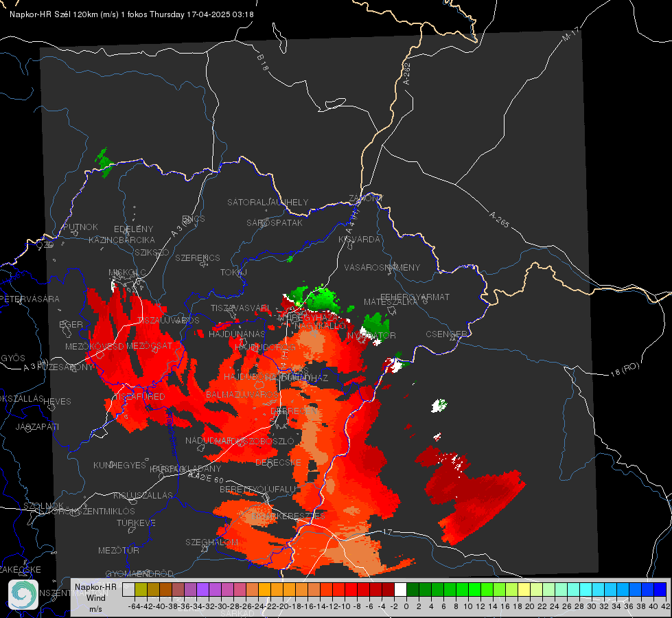Click the JÁSZAPÁTI city label
Viewport: 672px width, 618px height.
click(37, 427)
